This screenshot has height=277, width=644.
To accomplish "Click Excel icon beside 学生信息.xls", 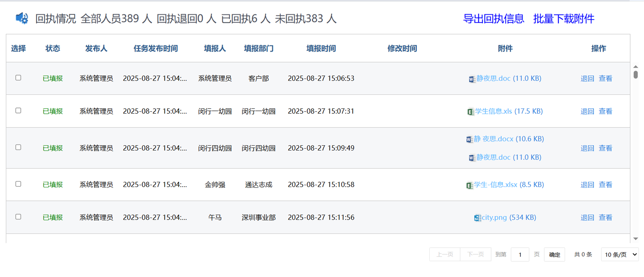I will click(x=470, y=112).
